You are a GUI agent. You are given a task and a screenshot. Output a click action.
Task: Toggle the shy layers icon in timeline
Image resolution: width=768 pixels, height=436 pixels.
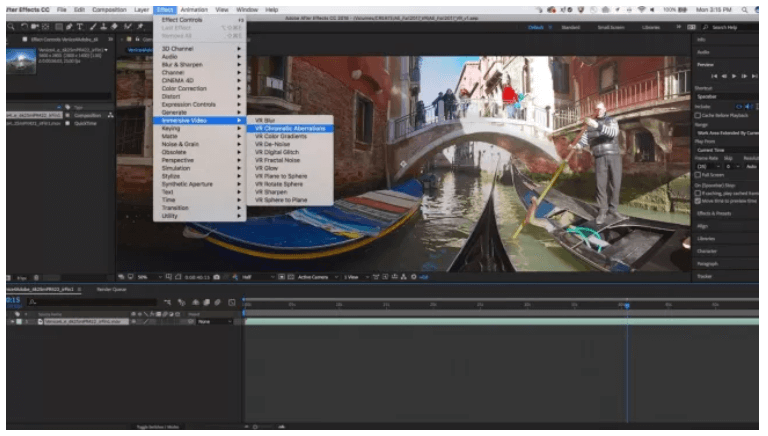tap(195, 302)
